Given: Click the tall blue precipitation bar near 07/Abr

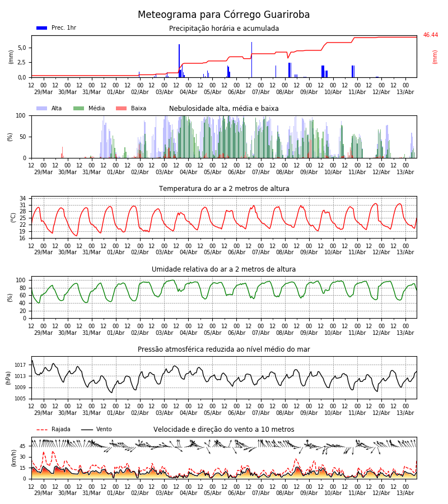Looking at the screenshot, I should tap(251, 60).
